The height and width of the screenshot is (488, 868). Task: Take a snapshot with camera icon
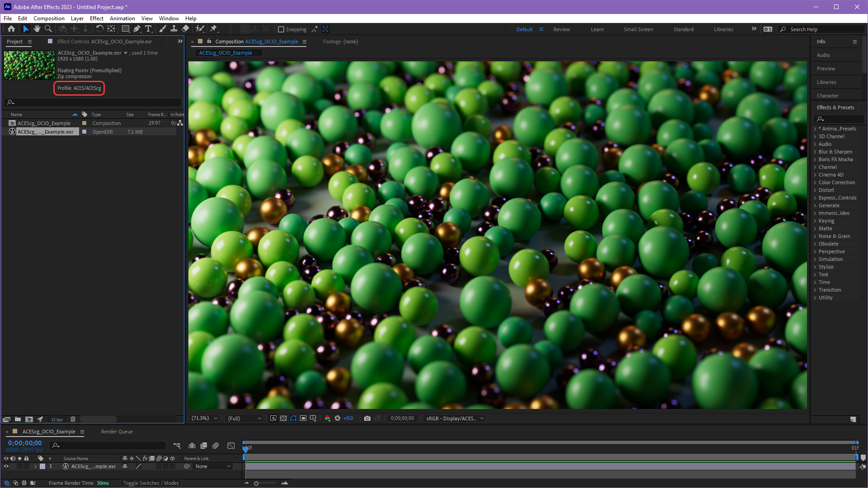367,418
